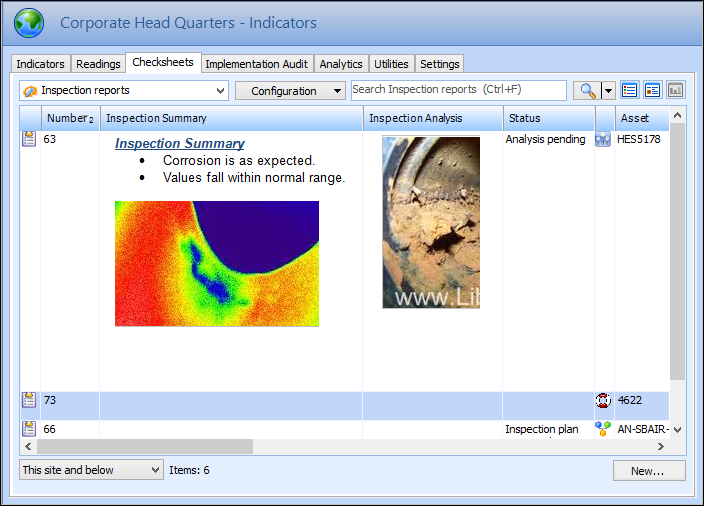
Task: Click the New... button
Action: (x=648, y=471)
